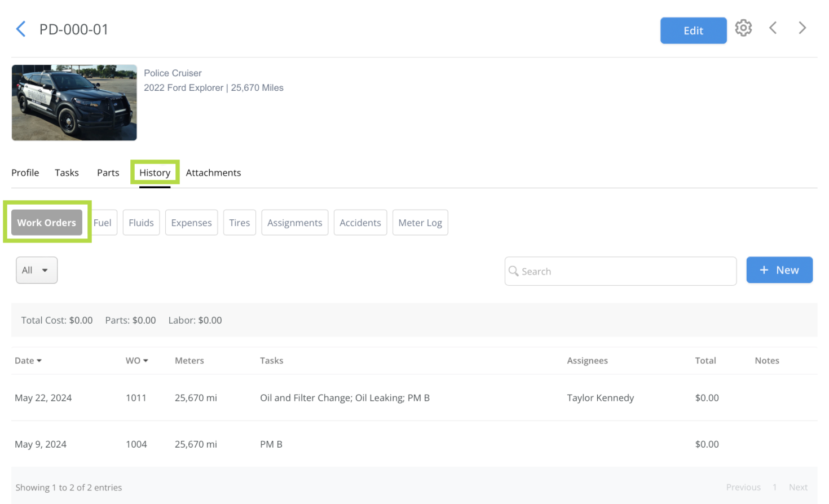
Task: Click the Parts: $0.00 summary
Action: tap(130, 320)
